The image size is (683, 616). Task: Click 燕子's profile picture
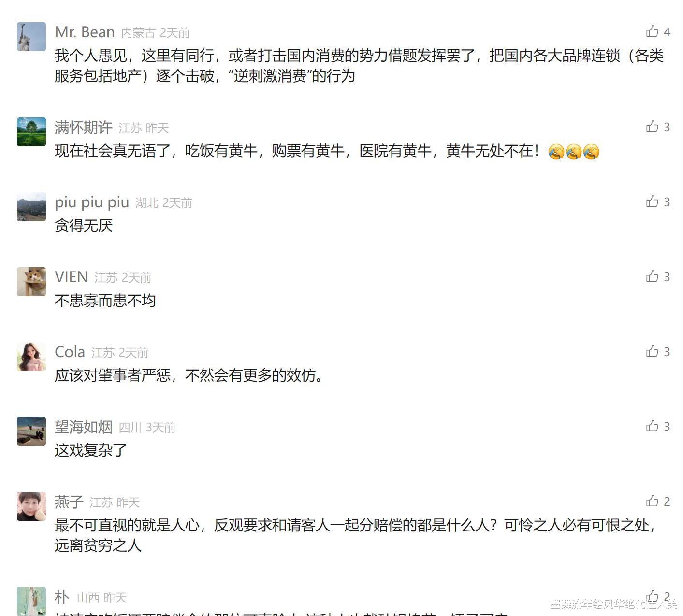tap(31, 506)
